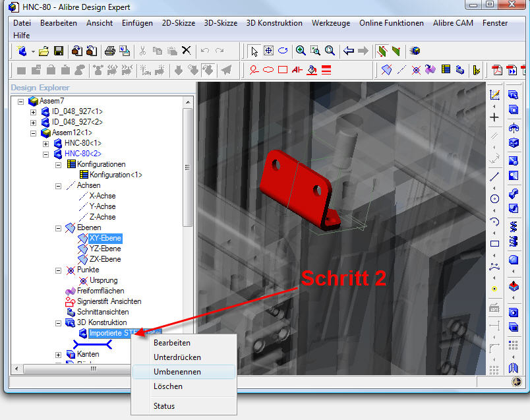Viewport: 530px width, 420px height.
Task: Choose Status in the context menu
Action: click(x=183, y=405)
